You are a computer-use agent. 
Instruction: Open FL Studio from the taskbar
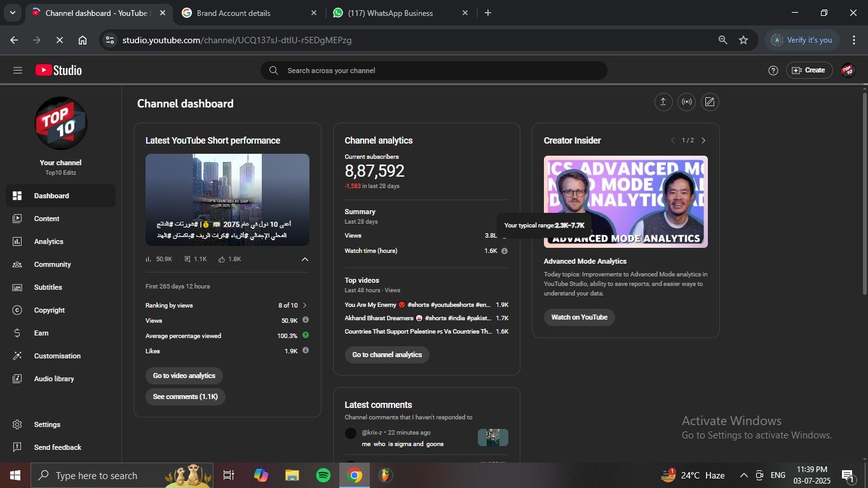pos(386,475)
